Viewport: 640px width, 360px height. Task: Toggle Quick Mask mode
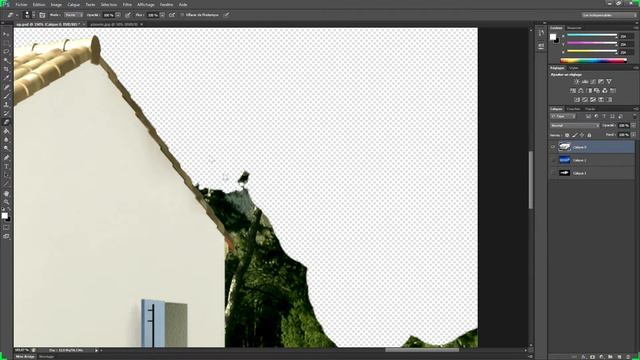(6, 228)
